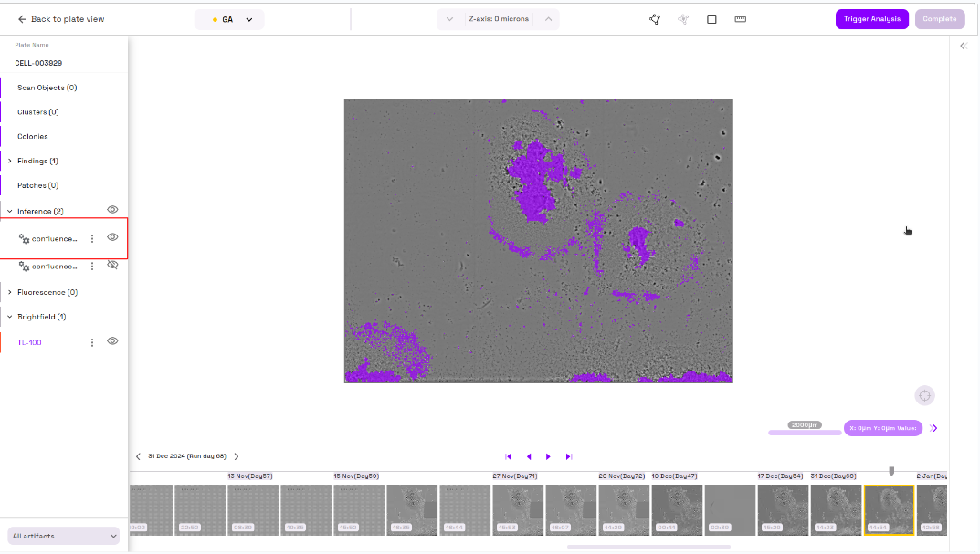The image size is (980, 554).
Task: Skip to the last timeline frame
Action: point(568,456)
